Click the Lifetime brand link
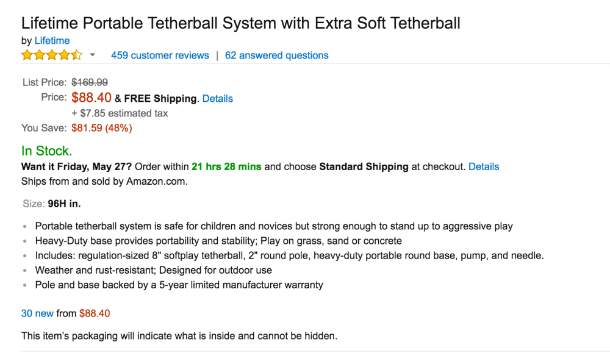Screen dimensions: 610x364 tap(52, 41)
